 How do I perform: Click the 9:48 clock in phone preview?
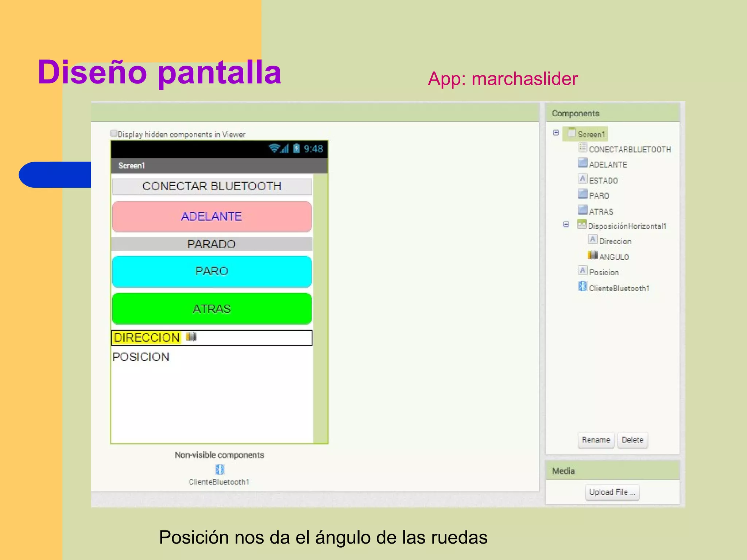coord(313,149)
